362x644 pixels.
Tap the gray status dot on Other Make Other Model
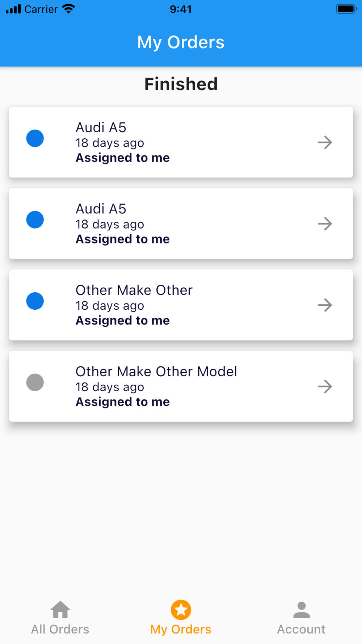35,382
